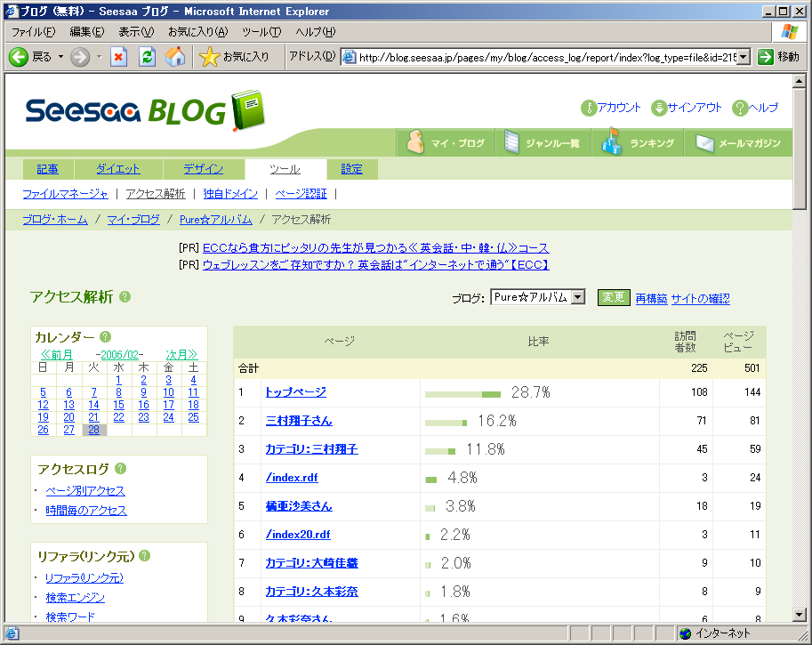Click the Home house icon
Screen dimensions: 812x645
pos(175,56)
